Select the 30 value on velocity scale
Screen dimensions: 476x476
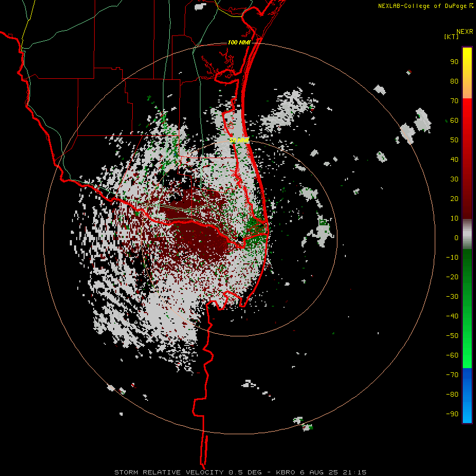pyautogui.click(x=454, y=179)
